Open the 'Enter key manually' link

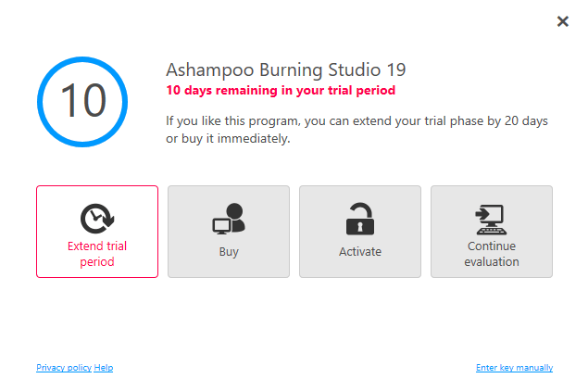(514, 367)
